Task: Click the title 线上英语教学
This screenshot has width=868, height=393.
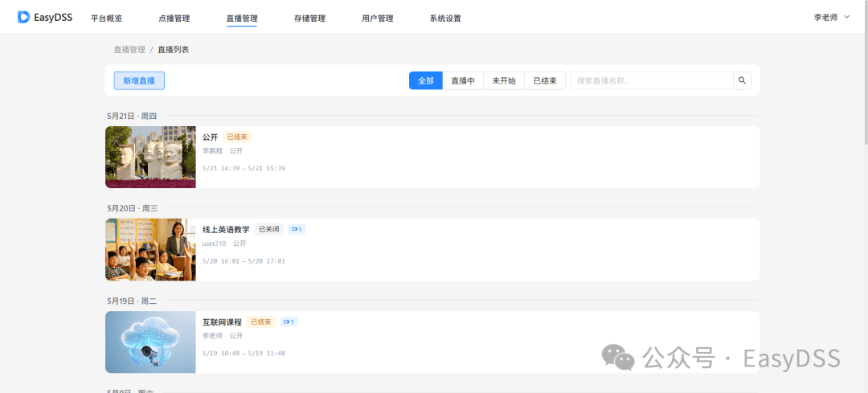Action: coord(226,229)
